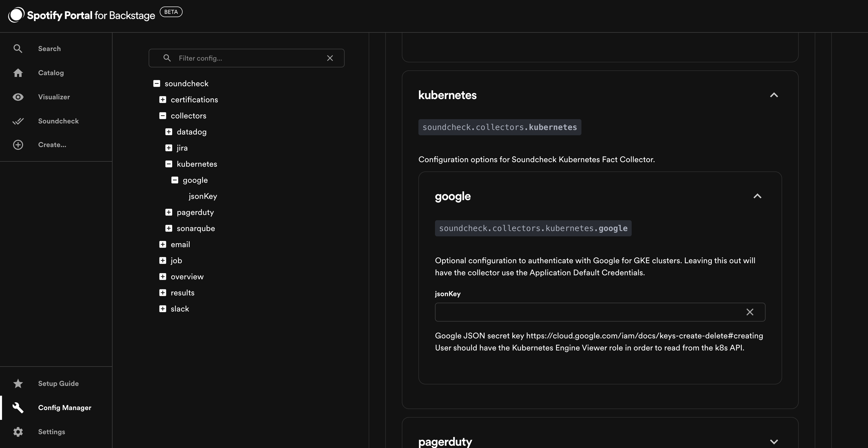This screenshot has width=868, height=448.
Task: Open Setup Guide via star icon
Action: point(18,383)
